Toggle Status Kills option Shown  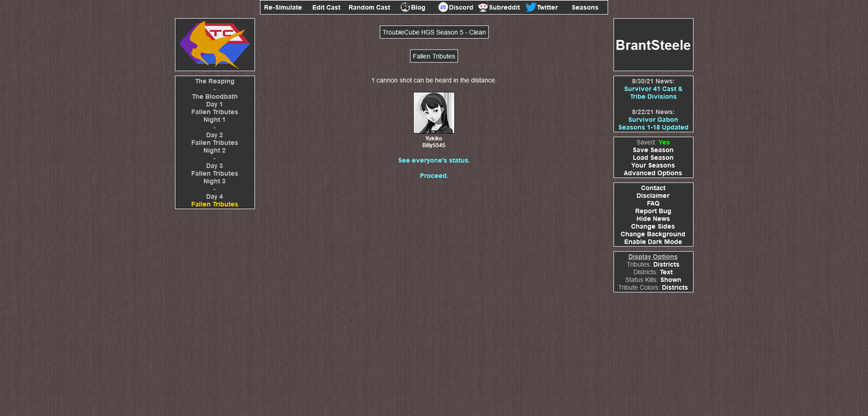click(x=671, y=280)
